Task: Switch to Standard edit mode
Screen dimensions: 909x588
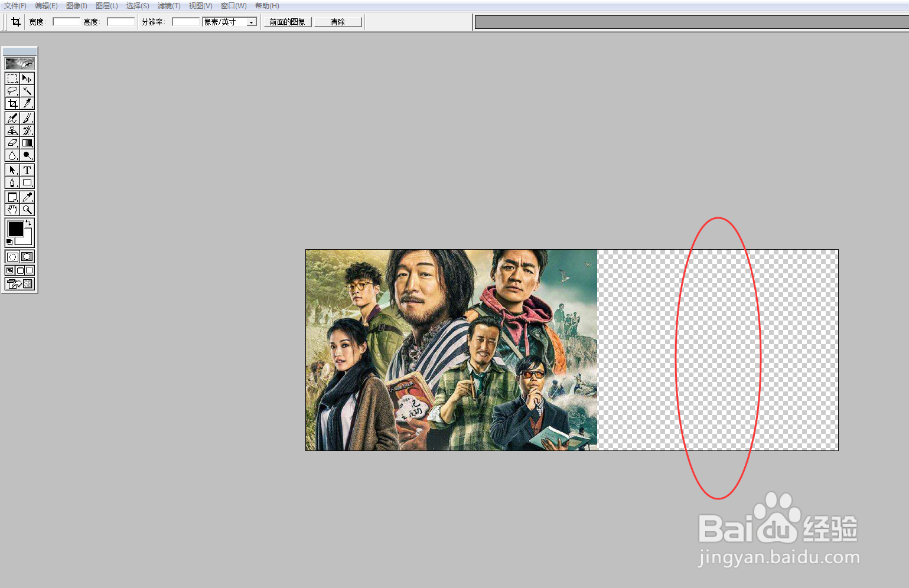Action: [12, 257]
